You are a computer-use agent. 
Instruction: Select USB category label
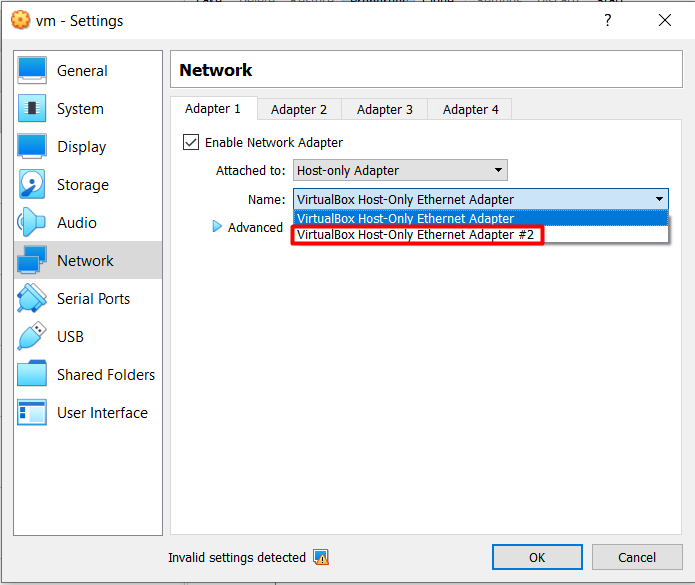(x=70, y=337)
